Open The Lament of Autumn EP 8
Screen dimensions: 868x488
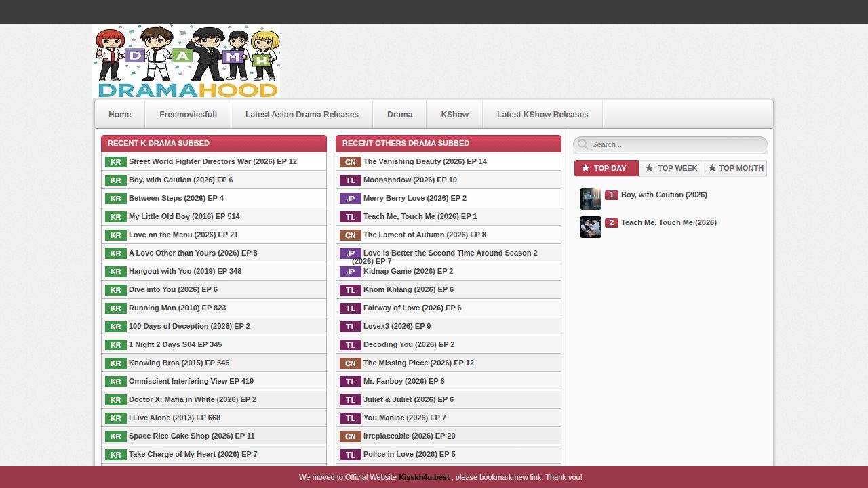click(x=425, y=235)
